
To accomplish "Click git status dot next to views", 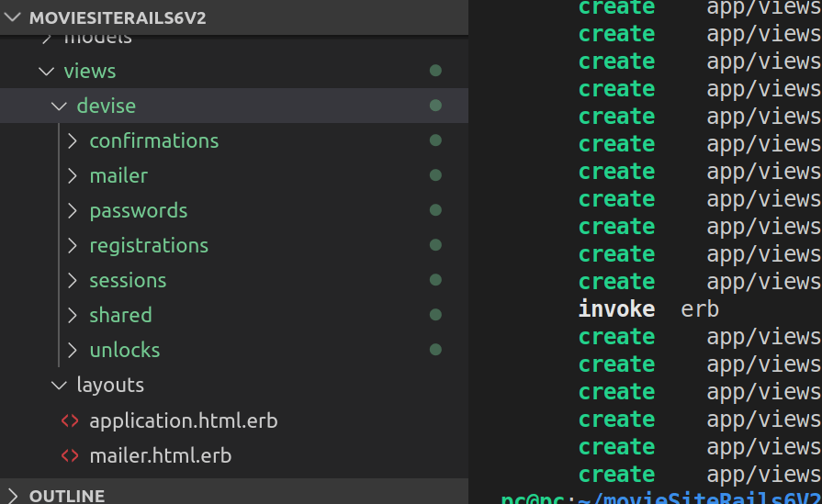I will pos(435,70).
